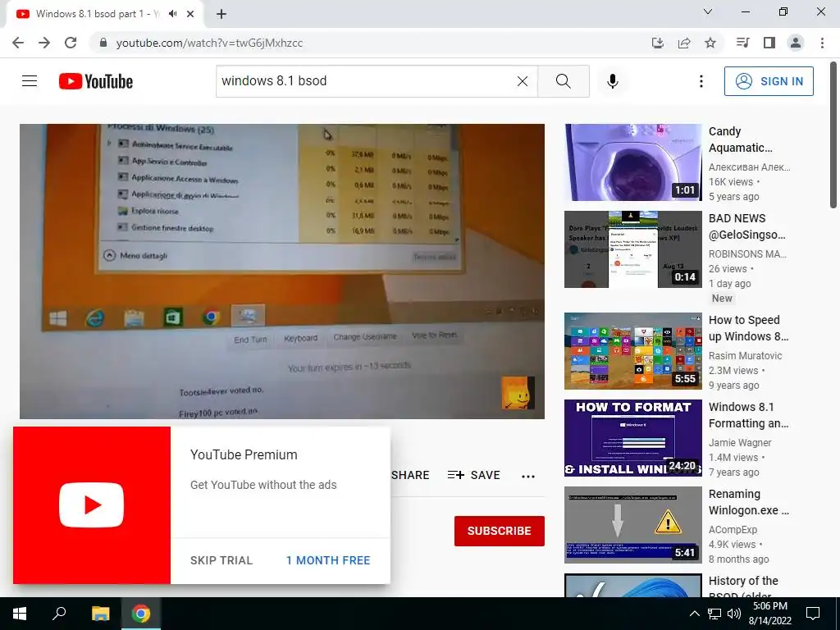840x630 pixels.
Task: Show hidden tray icons chevron
Action: (694, 614)
